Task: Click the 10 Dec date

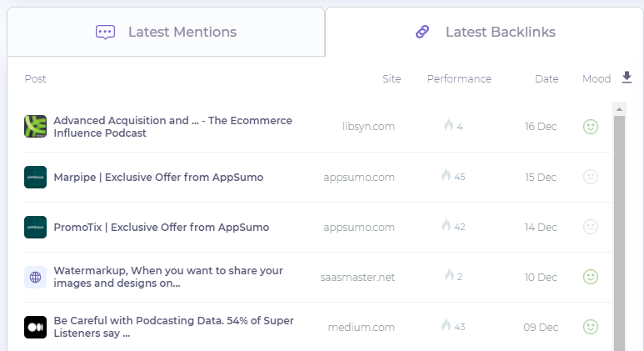Action: click(541, 278)
